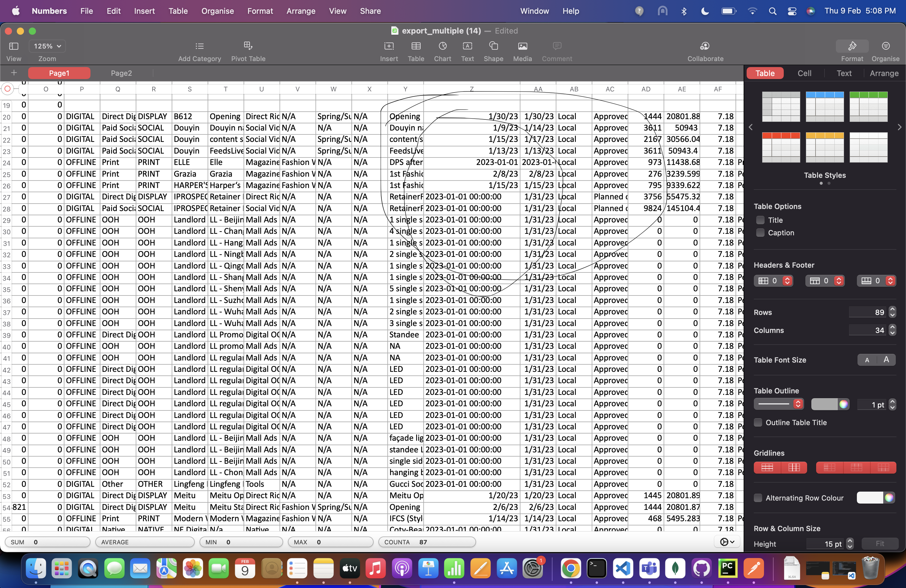Open Table Outline line style dropdown
This screenshot has height=588, width=906.
778,404
